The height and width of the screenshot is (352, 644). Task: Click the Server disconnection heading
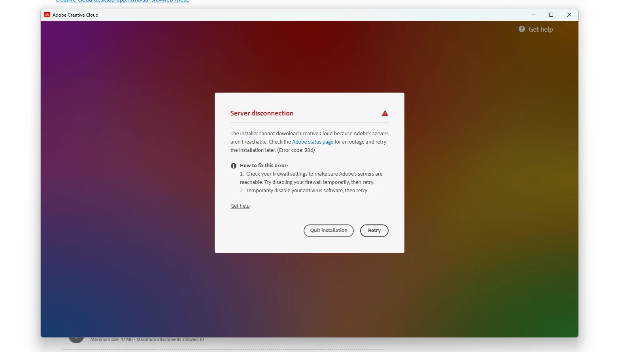pyautogui.click(x=262, y=114)
